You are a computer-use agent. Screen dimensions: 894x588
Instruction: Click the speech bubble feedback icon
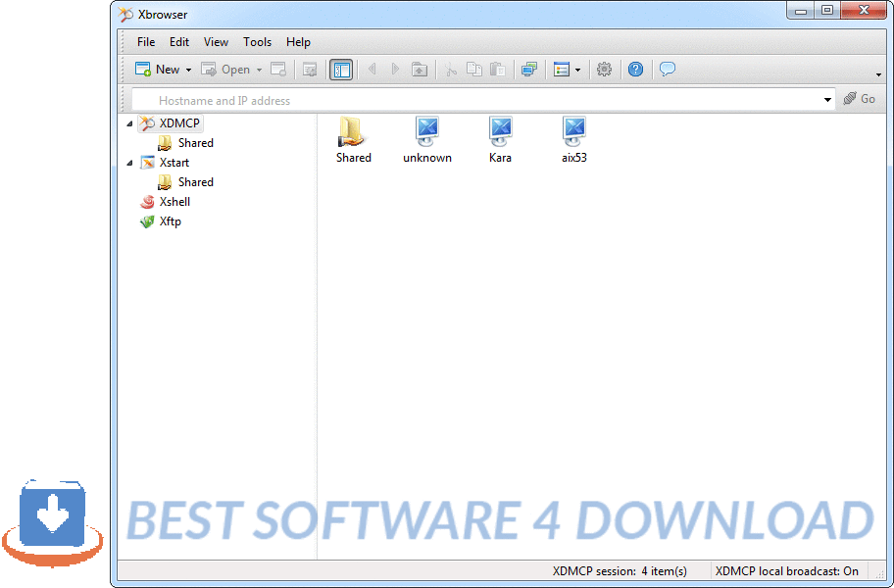668,70
